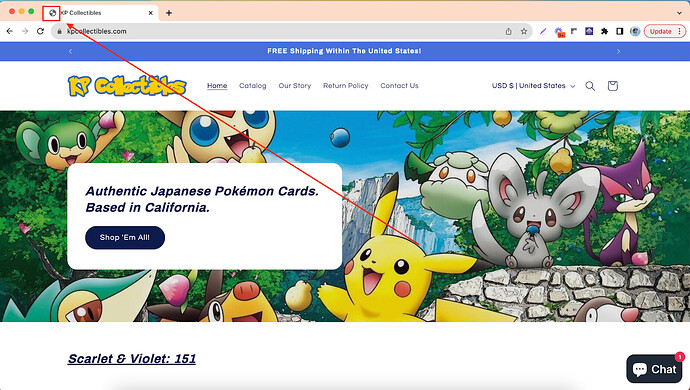Screen dimensions: 690x390
Task: Open the gray corner-bracket extension
Action: (x=574, y=31)
